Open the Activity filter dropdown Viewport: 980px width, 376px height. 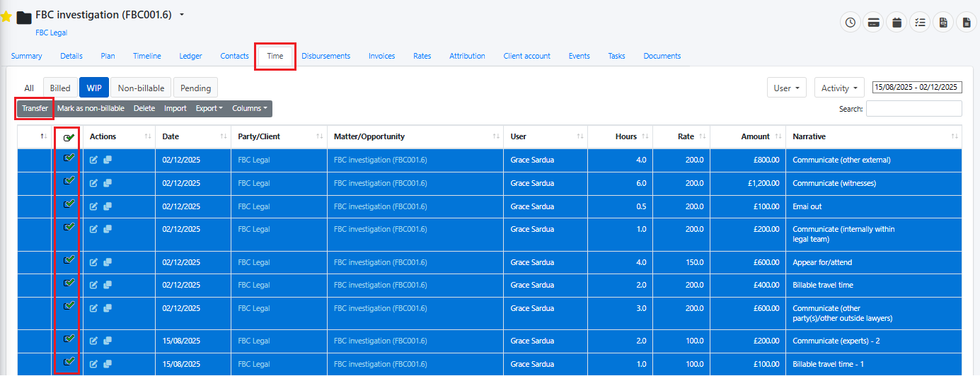(839, 88)
